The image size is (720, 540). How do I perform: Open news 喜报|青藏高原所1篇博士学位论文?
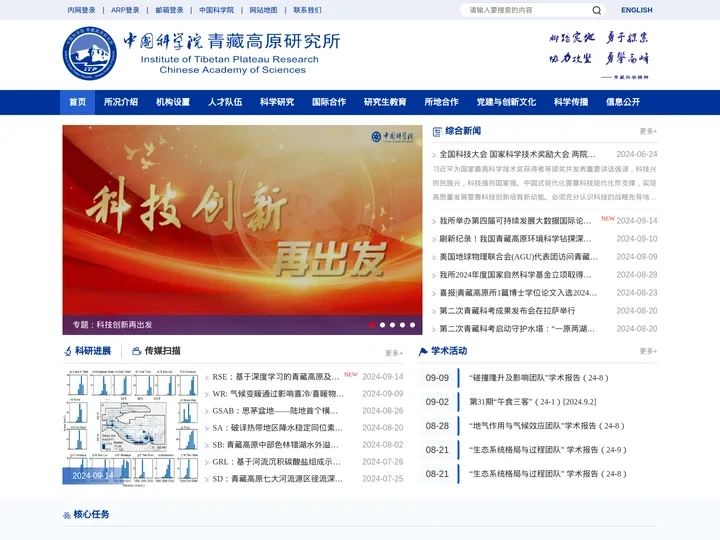click(x=518, y=292)
